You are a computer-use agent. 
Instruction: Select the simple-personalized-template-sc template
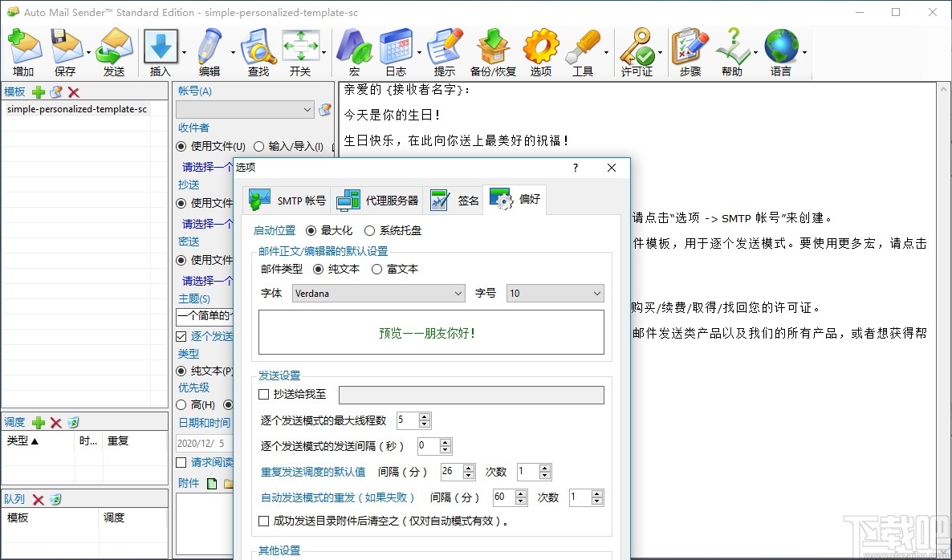pos(79,108)
